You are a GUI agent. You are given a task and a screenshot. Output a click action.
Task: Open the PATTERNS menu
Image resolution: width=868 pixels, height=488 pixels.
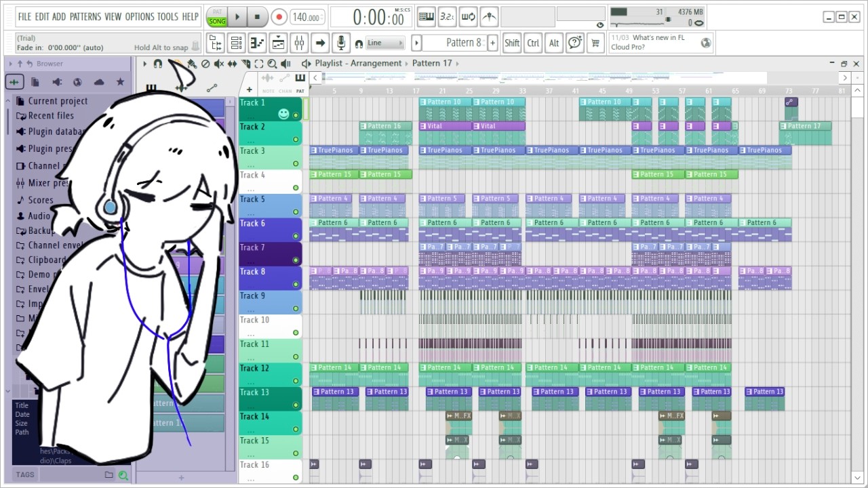pyautogui.click(x=85, y=17)
